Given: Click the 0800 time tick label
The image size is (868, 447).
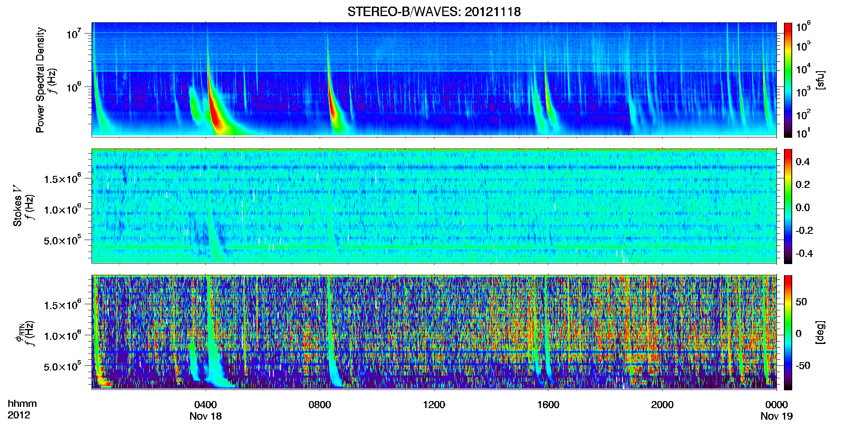Looking at the screenshot, I should pos(320,404).
